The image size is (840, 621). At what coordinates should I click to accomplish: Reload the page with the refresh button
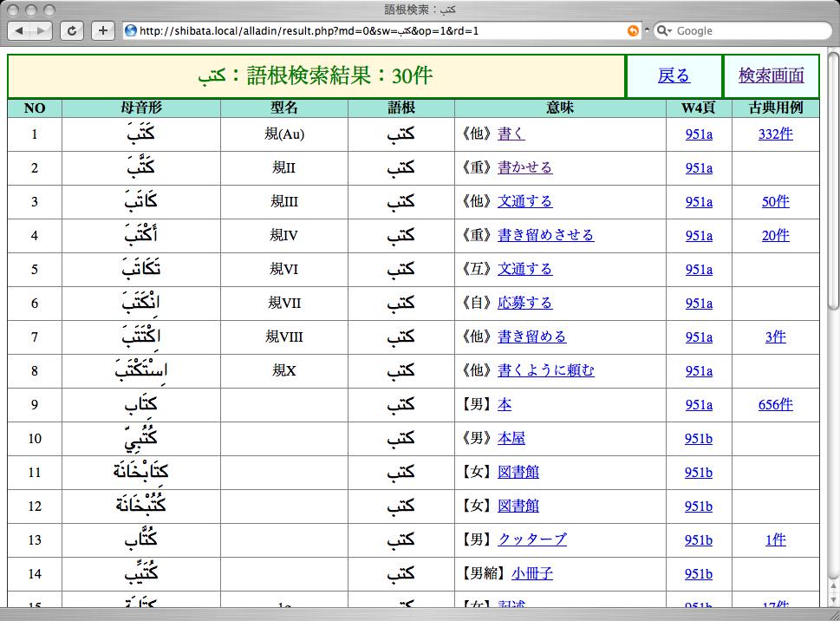pyautogui.click(x=72, y=30)
